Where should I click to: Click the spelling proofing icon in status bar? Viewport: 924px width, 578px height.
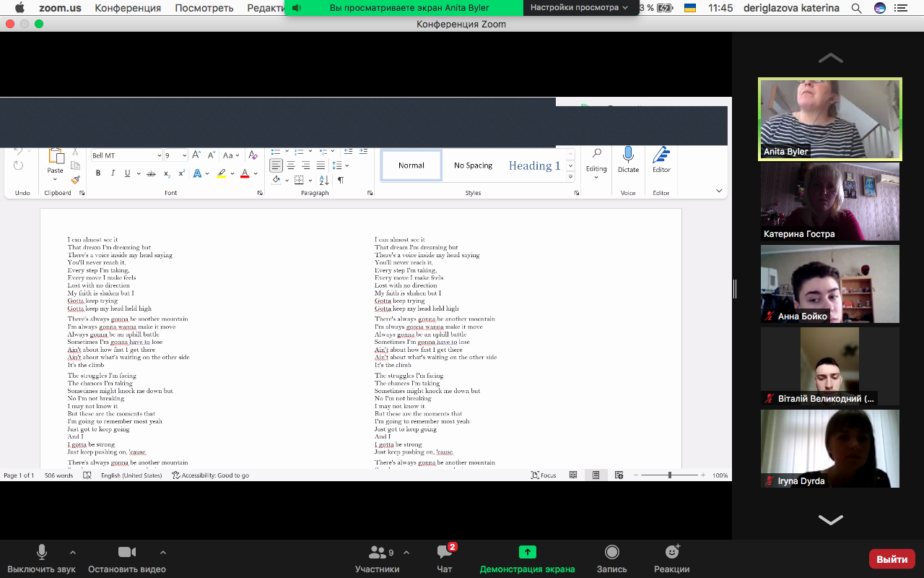[x=87, y=475]
